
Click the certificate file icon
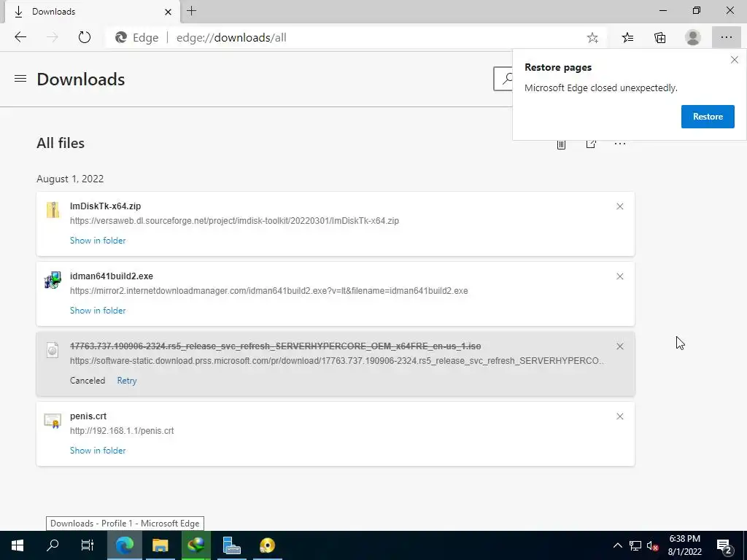pos(53,421)
